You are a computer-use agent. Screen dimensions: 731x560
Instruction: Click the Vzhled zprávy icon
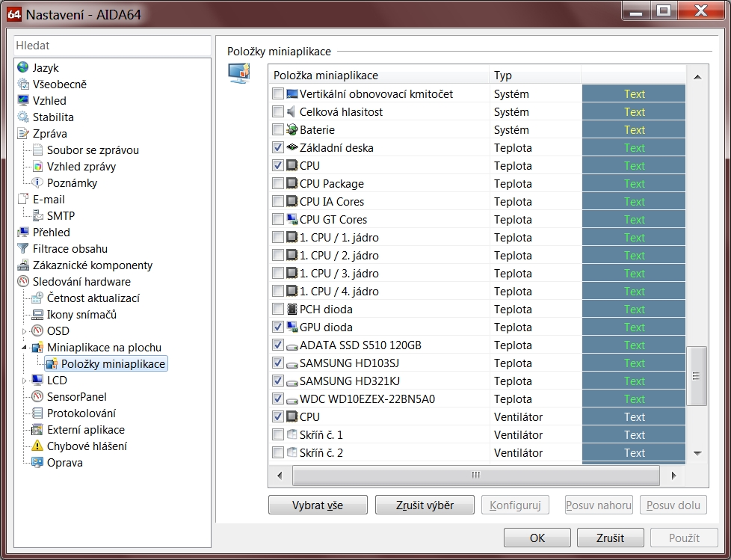[x=37, y=166]
